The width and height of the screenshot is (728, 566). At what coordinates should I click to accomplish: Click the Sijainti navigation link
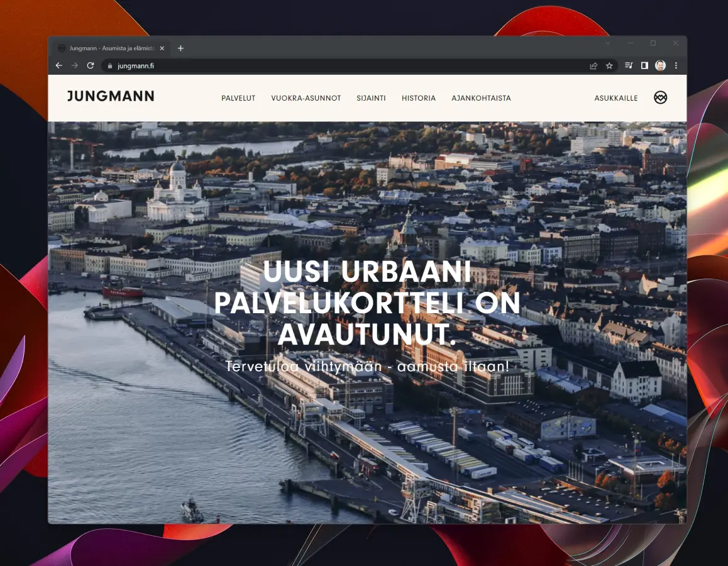pyautogui.click(x=371, y=98)
